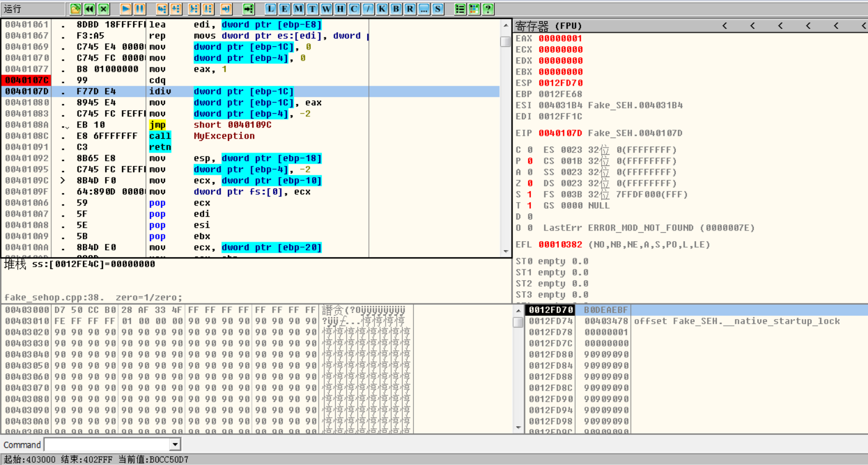This screenshot has width=868, height=465.
Task: Click the 寄存器 (FPU) registers header
Action: [x=549, y=26]
